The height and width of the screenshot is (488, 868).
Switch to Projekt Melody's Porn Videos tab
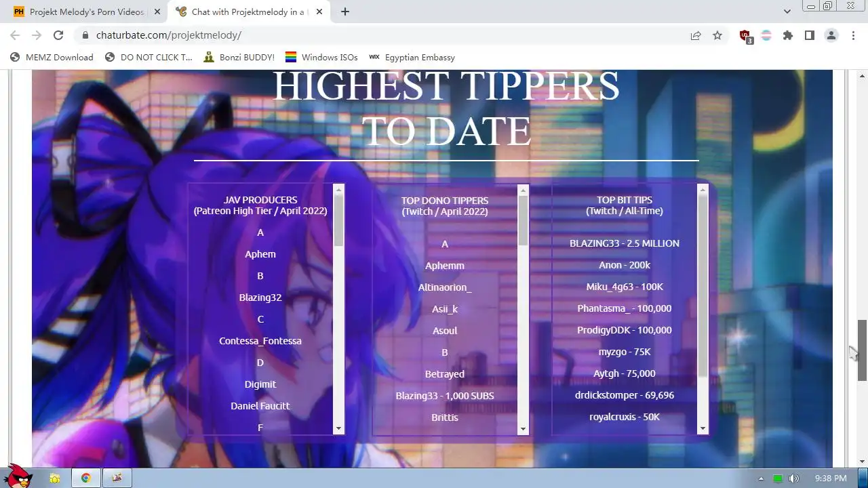pyautogui.click(x=86, y=12)
